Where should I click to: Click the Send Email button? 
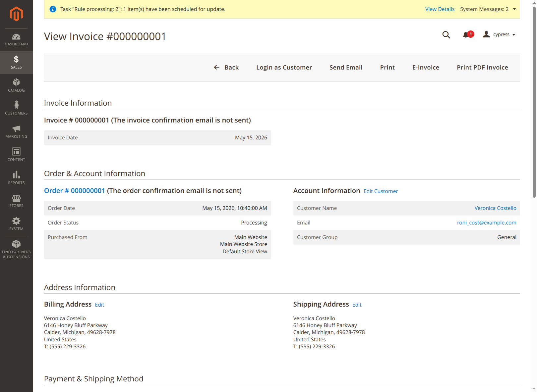tap(346, 68)
